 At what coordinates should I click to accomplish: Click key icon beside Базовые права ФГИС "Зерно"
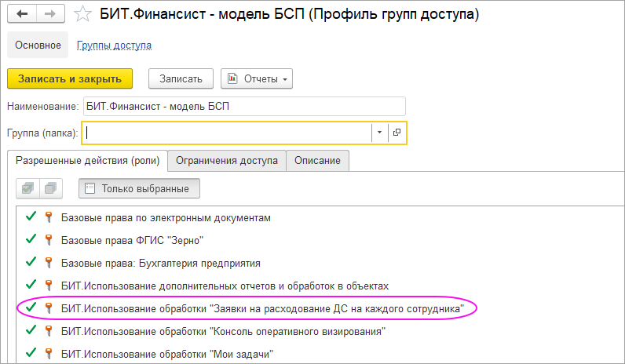(49, 240)
